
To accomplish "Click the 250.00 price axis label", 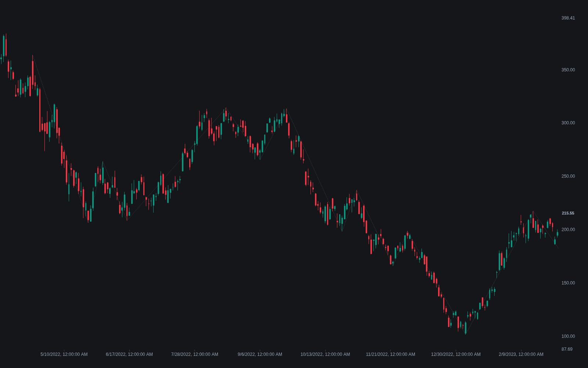I will point(568,176).
